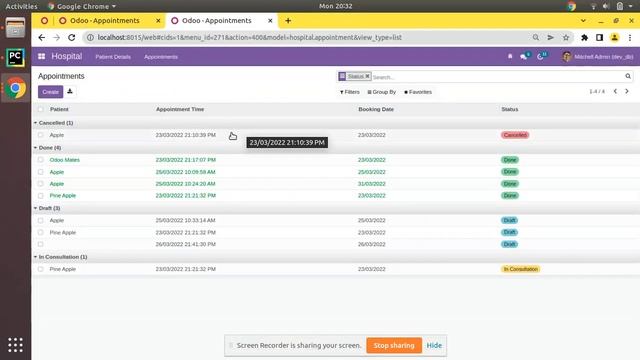Toggle the select-all checkbox in header

(40, 109)
